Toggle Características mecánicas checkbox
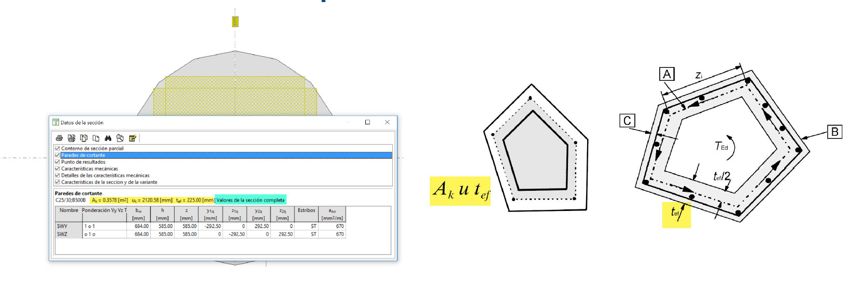This screenshot has height=284, width=868. [x=58, y=168]
